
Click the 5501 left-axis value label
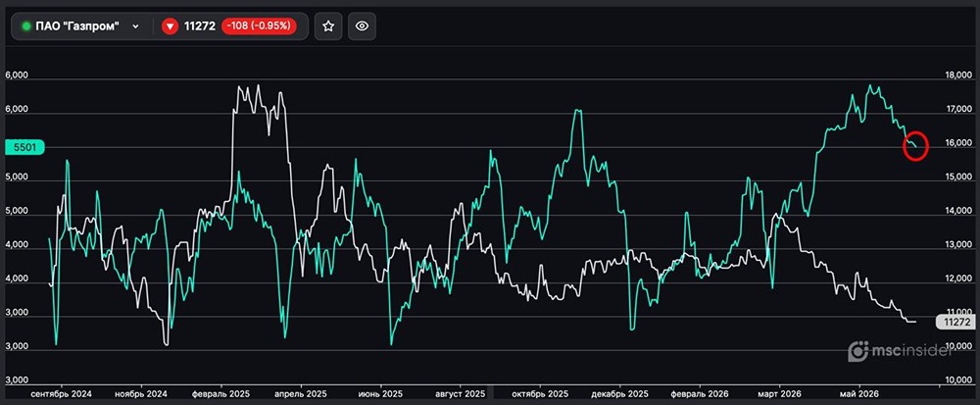point(24,147)
